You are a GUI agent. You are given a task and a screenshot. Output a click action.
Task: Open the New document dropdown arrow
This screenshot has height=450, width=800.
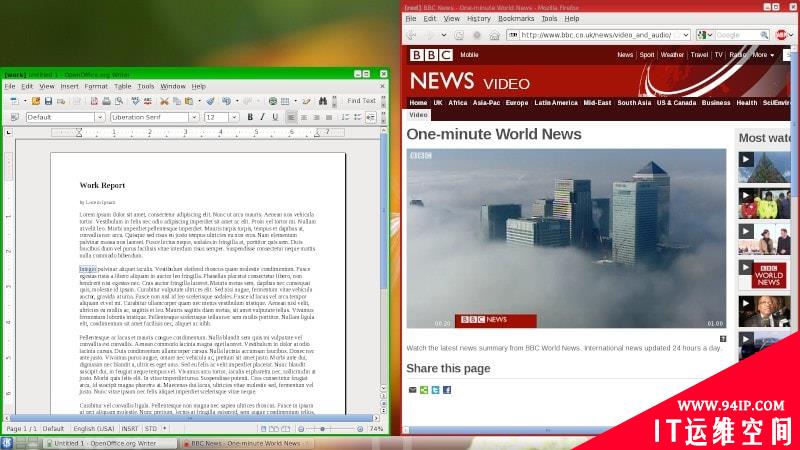point(24,101)
